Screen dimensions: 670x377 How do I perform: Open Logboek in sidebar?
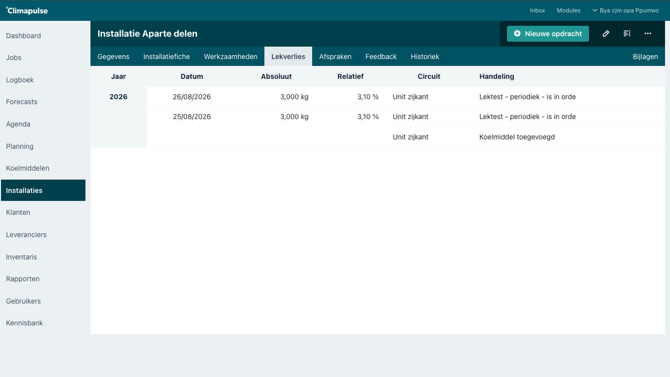pos(43,80)
